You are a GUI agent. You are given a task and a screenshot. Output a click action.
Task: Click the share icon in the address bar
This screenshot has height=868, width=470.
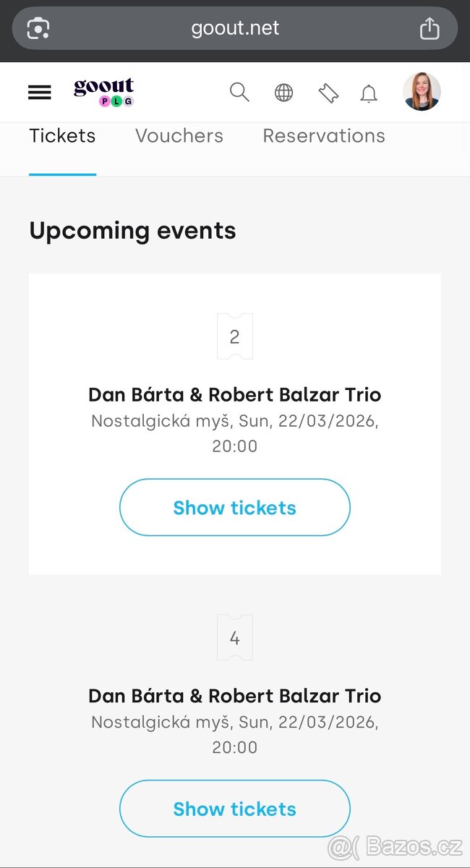click(430, 27)
